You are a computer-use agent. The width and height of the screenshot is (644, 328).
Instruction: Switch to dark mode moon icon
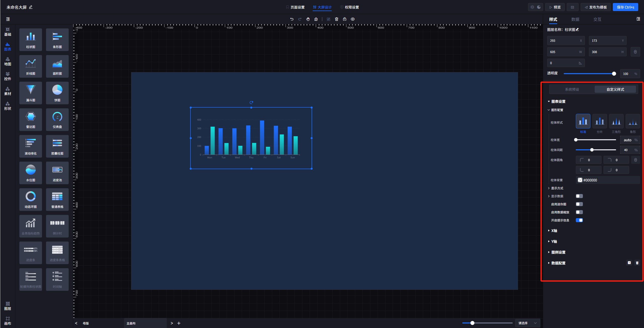tap(539, 7)
